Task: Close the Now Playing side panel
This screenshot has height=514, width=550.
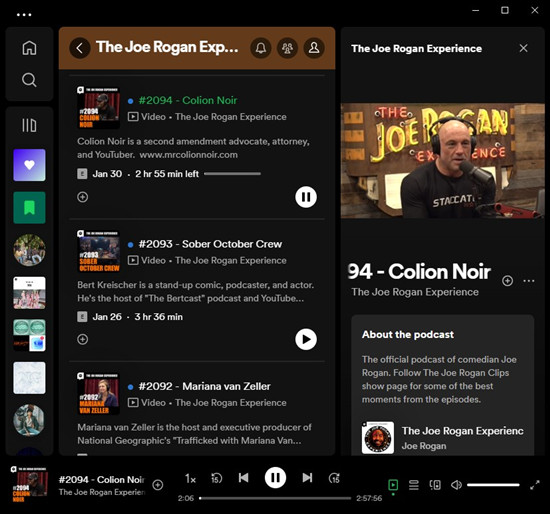Action: click(x=523, y=48)
